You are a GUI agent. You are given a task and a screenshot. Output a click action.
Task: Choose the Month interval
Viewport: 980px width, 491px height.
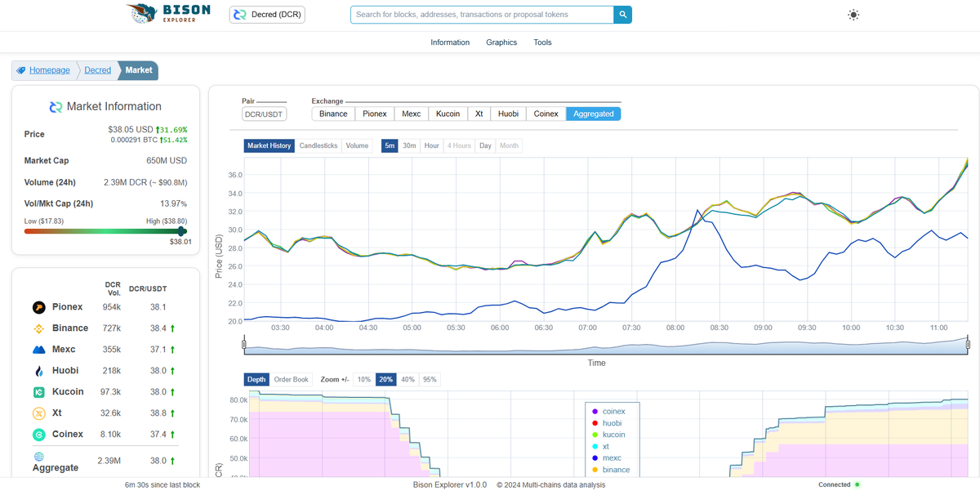click(509, 146)
